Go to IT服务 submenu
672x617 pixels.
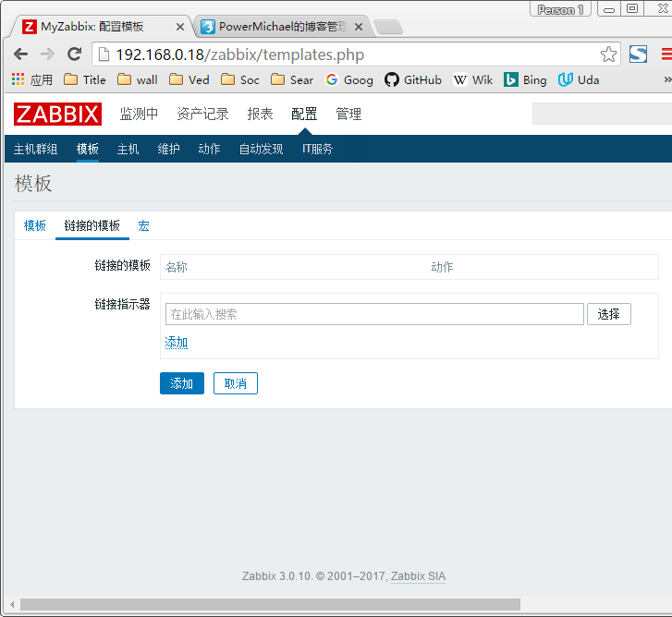point(318,149)
